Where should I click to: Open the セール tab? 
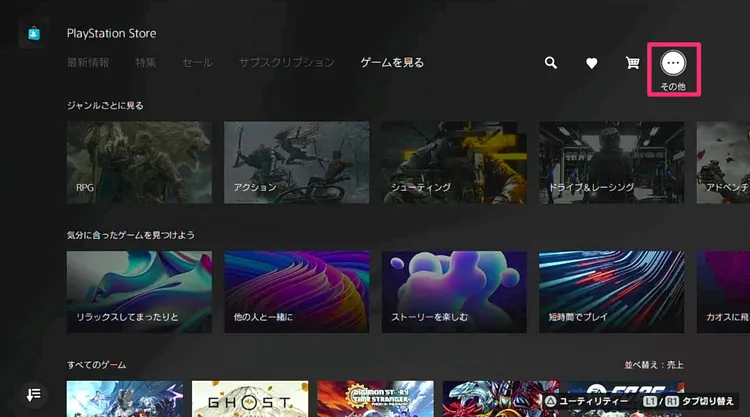pos(197,62)
